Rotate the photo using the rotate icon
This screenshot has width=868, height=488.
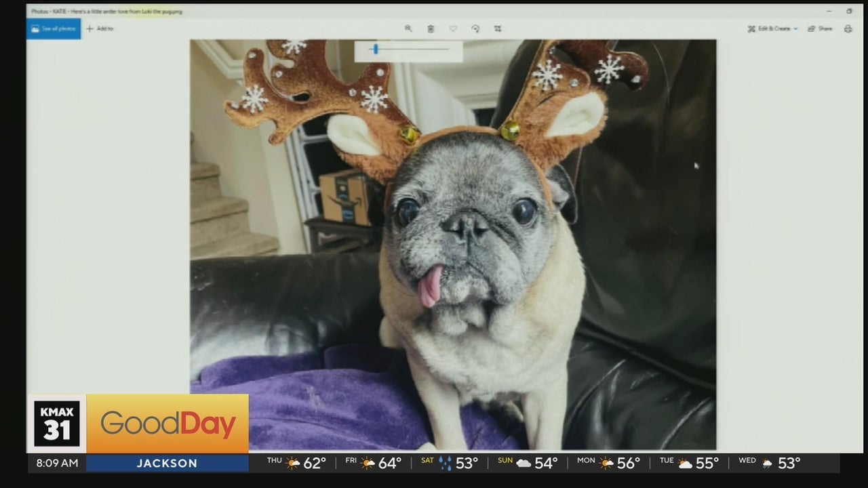point(475,28)
